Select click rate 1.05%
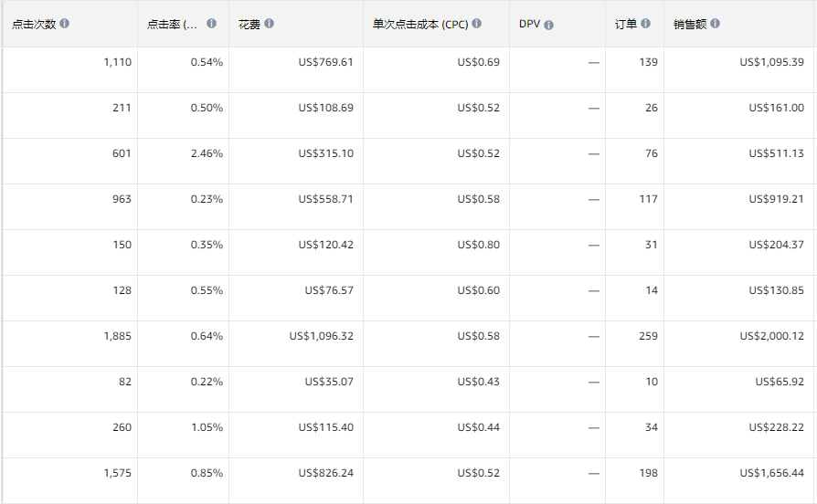817x504 pixels. coord(207,427)
